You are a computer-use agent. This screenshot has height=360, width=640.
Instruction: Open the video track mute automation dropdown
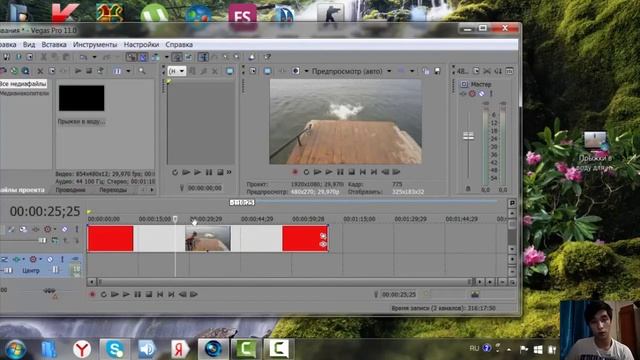[x=55, y=229]
